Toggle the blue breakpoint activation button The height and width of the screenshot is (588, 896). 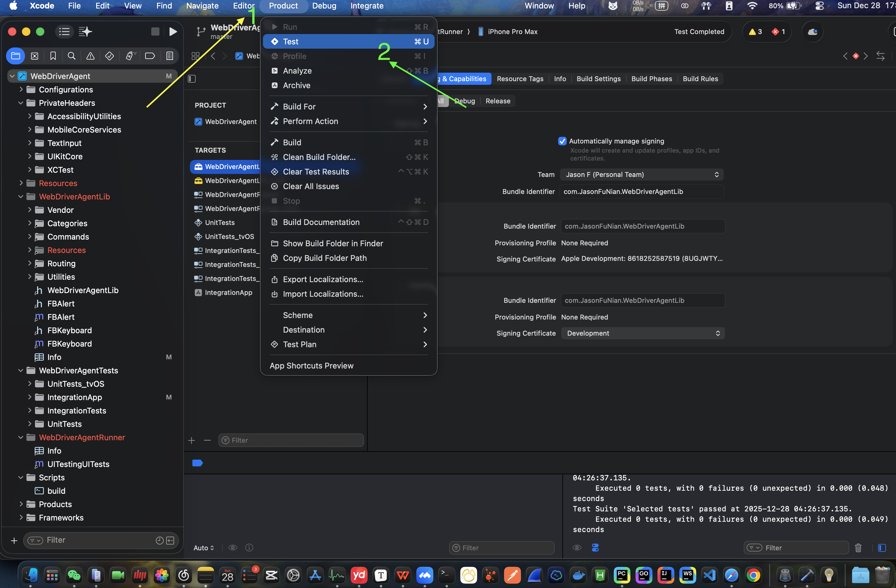pos(197,463)
